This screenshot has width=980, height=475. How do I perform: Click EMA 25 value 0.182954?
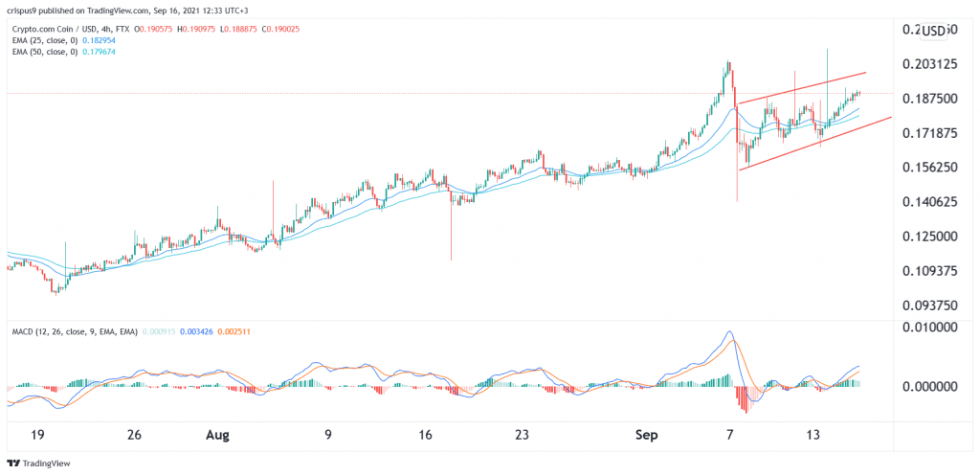click(x=99, y=40)
